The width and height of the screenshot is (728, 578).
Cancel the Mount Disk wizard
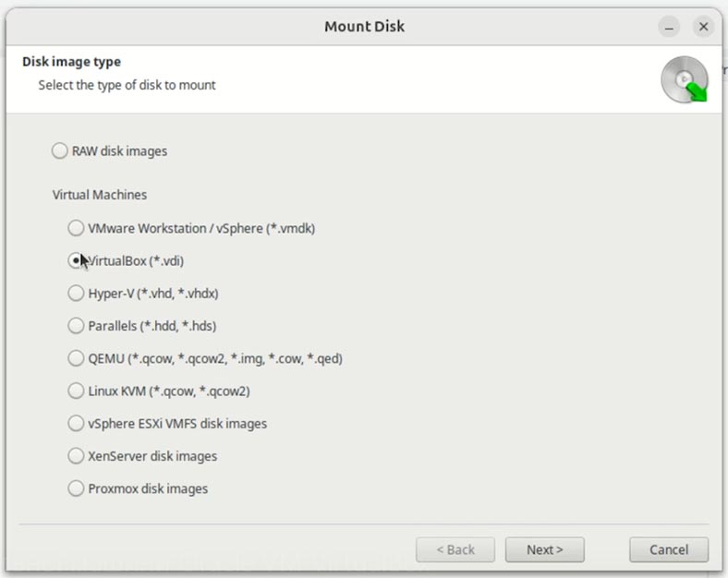[669, 549]
